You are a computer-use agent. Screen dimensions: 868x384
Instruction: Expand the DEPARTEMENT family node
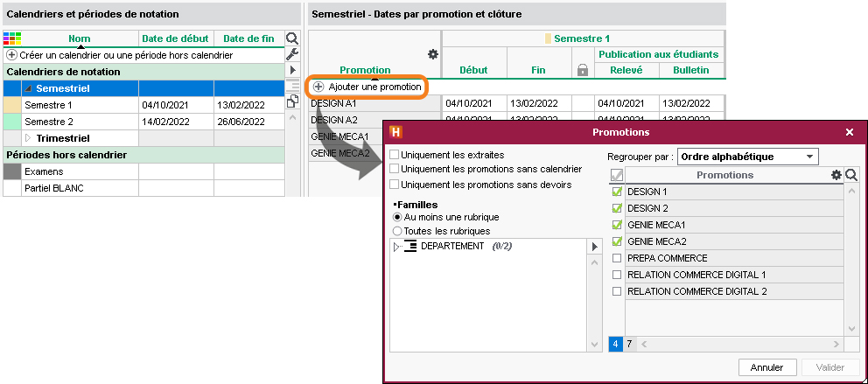[395, 247]
